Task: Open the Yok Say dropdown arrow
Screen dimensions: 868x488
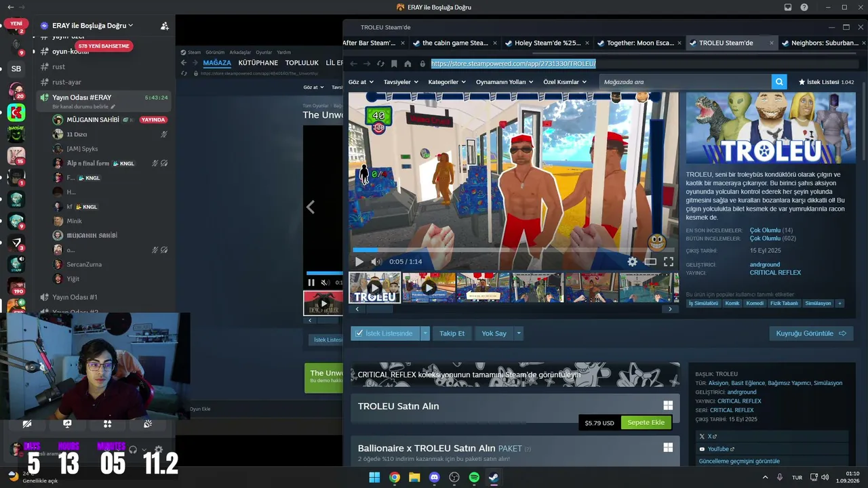Action: 519,333
